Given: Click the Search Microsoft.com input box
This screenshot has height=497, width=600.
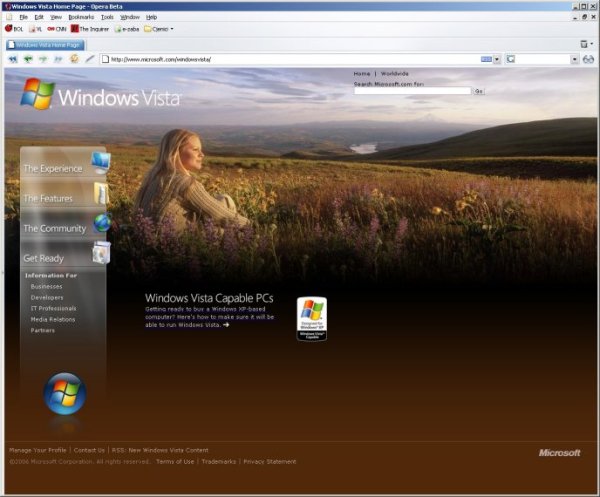Looking at the screenshot, I should coord(412,91).
